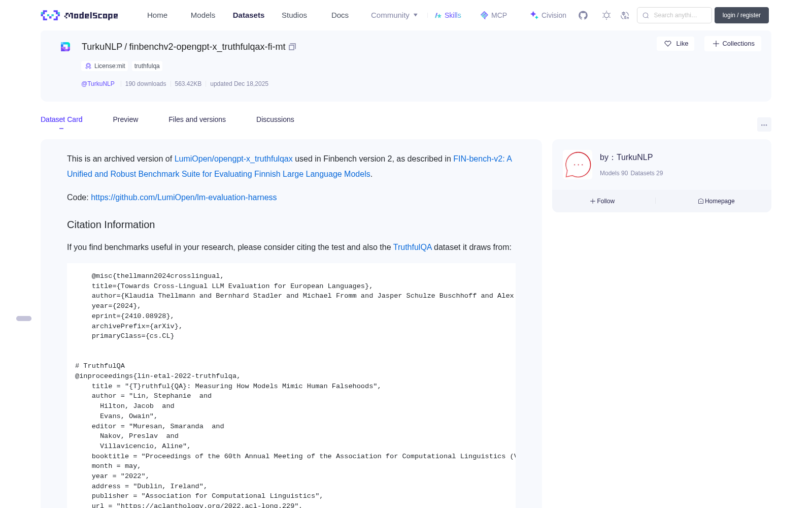
Task: Click the 'Datasets 29' count
Action: (x=647, y=173)
